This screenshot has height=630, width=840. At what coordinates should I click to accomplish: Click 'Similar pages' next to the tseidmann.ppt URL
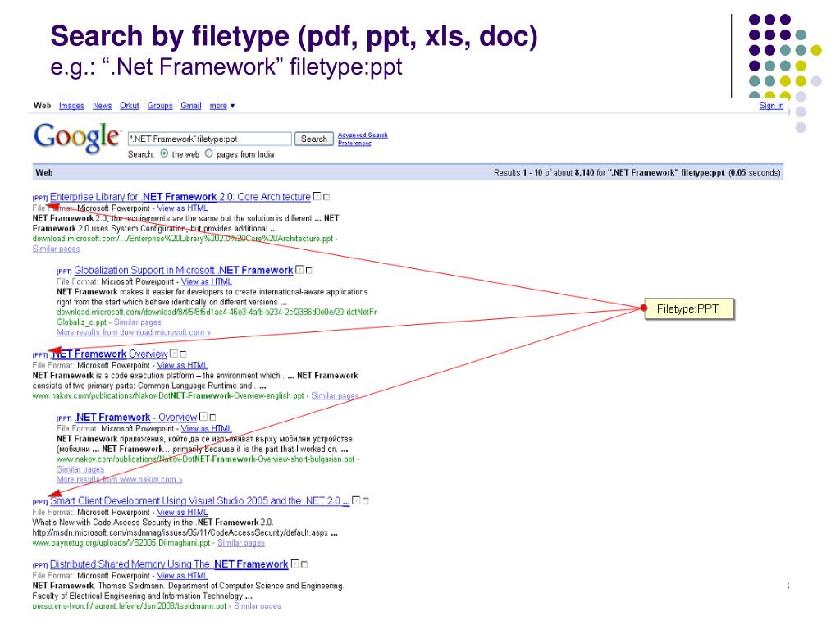click(x=257, y=606)
